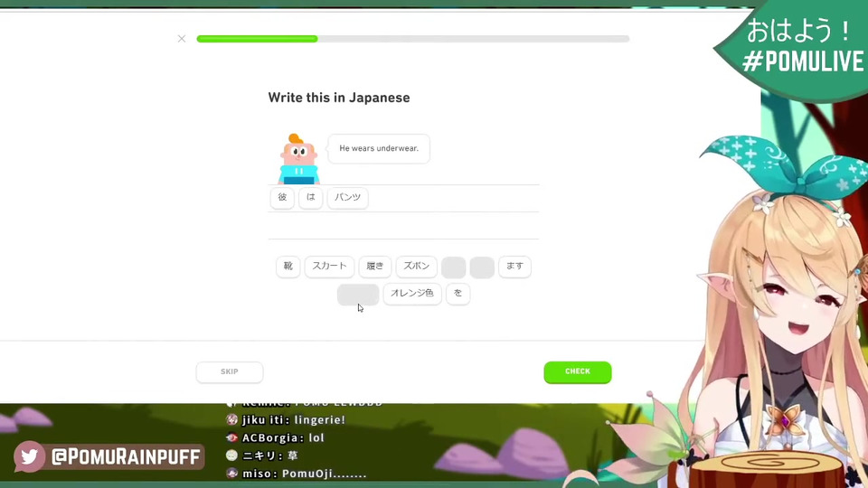Click the Duolingo character with orange hair
The width and height of the screenshot is (868, 488).
298,159
